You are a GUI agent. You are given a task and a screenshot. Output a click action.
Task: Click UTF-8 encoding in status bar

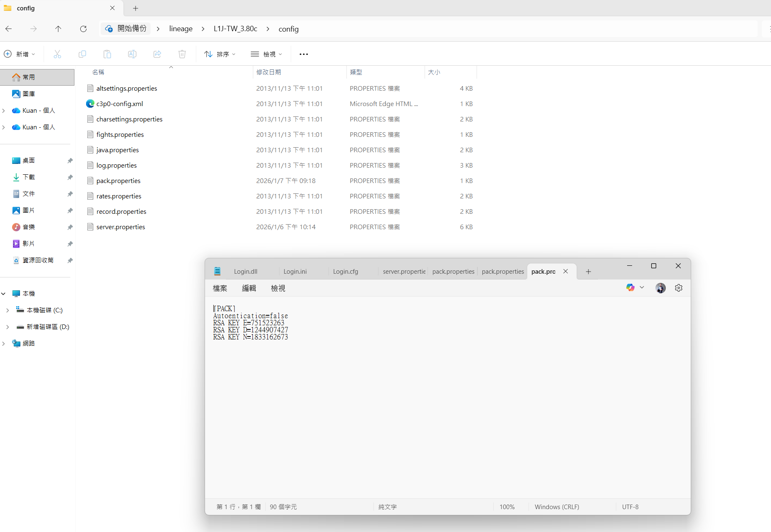point(630,507)
